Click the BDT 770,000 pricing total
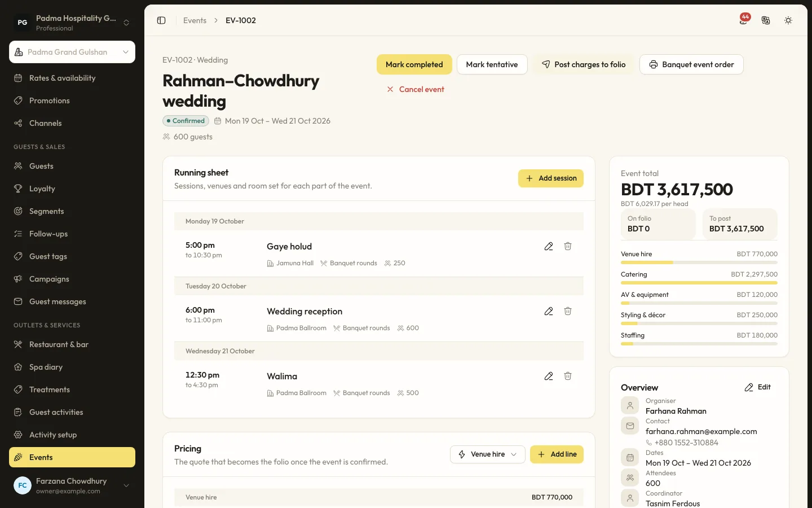Viewport: 812px width, 508px height. pyautogui.click(x=551, y=497)
